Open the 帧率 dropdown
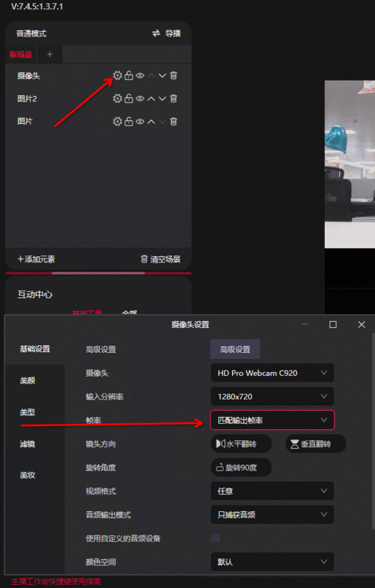Viewport: 375px width, 588px height. tap(272, 420)
